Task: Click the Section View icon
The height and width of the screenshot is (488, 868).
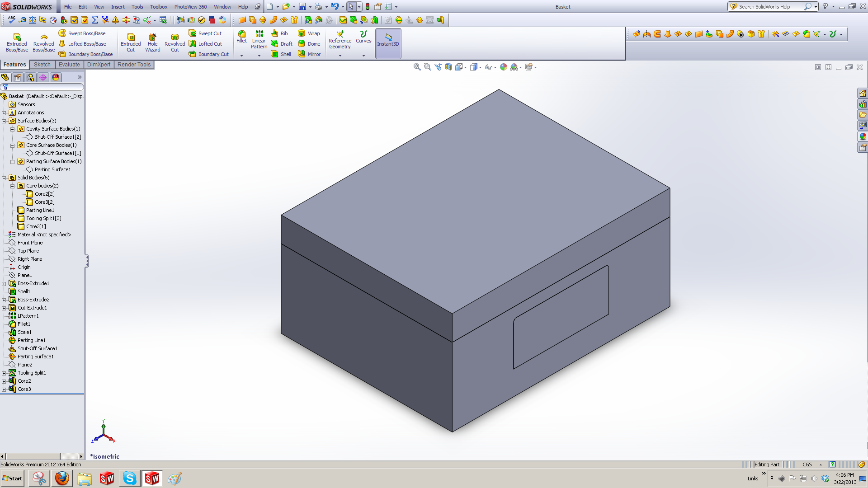Action: [x=448, y=67]
